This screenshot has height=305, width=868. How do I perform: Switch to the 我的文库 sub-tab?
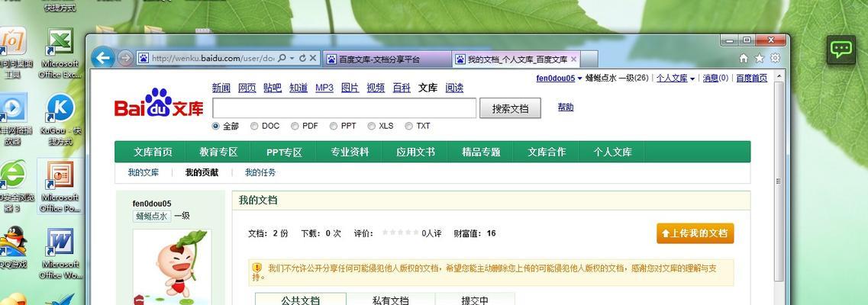click(x=144, y=172)
